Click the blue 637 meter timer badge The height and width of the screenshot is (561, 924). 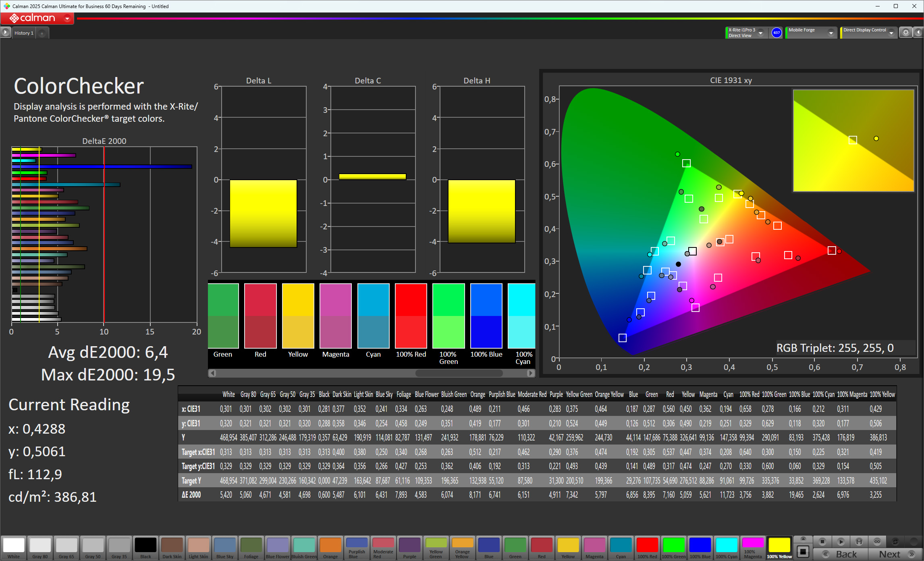[776, 33]
